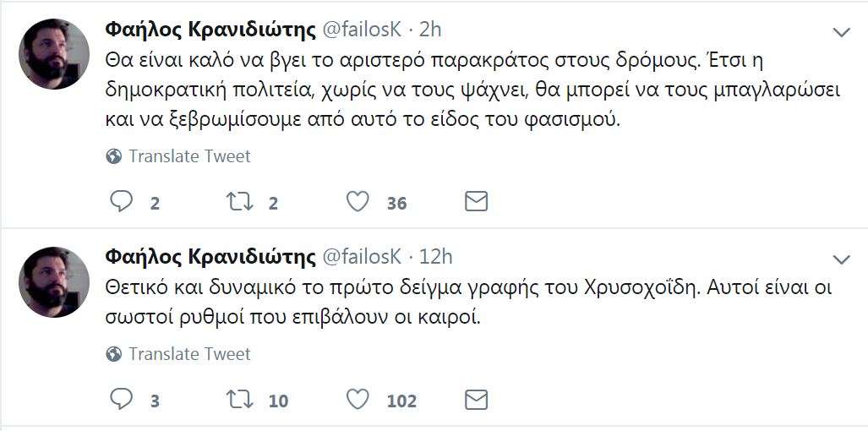
Task: Open the first tweet's more options chevron
Action: [842, 33]
